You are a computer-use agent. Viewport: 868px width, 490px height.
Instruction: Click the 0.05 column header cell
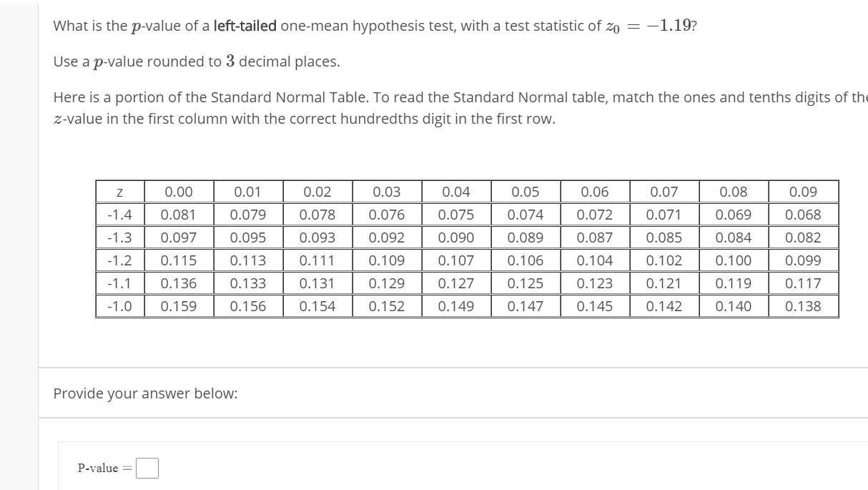pos(526,192)
